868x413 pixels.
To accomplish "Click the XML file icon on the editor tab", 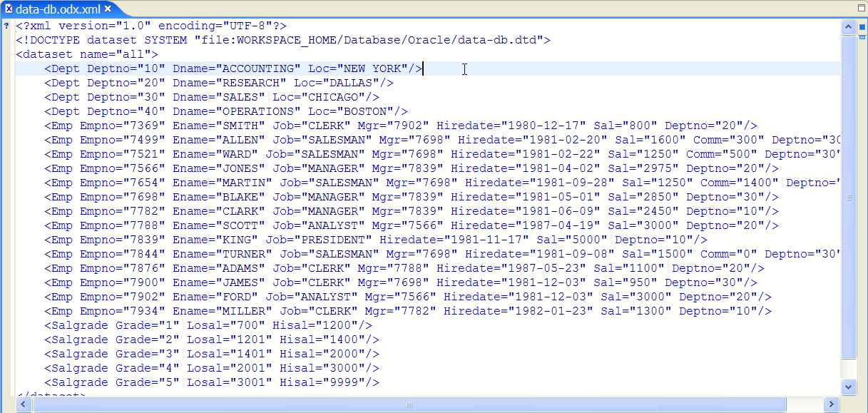I will click(x=9, y=9).
